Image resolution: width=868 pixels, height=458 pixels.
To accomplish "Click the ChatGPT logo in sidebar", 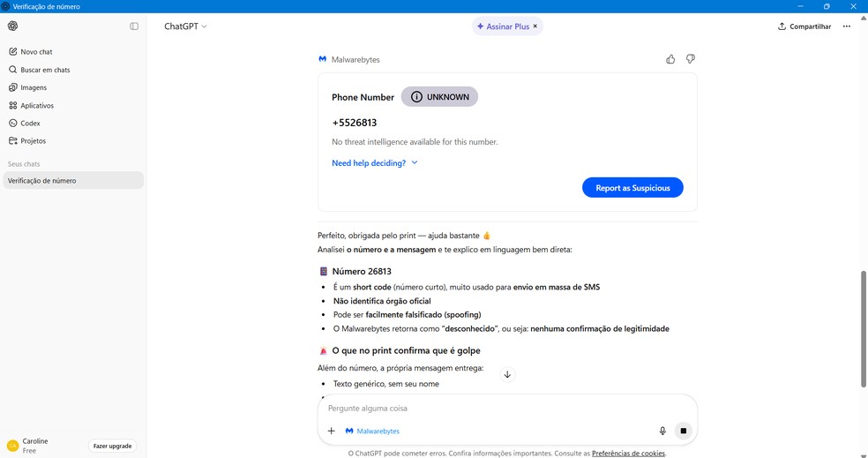I will tap(12, 26).
